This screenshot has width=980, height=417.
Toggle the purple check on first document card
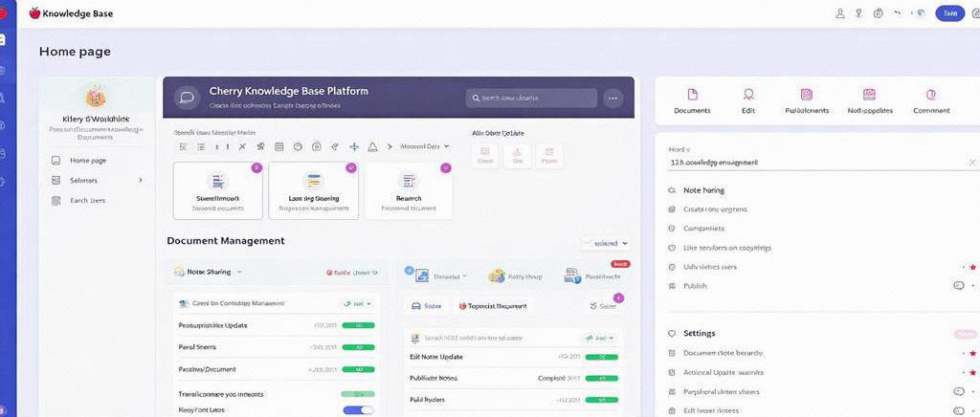click(x=256, y=168)
